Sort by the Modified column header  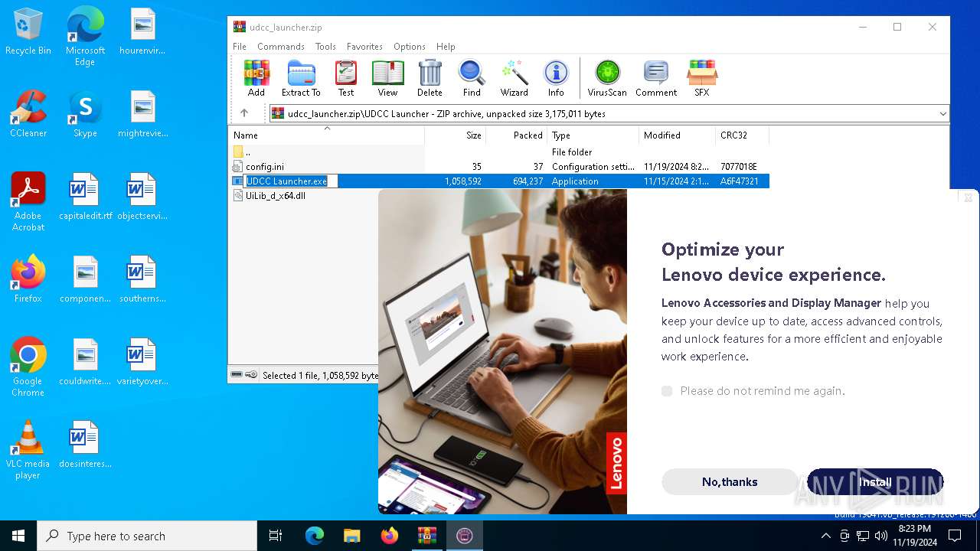click(x=678, y=135)
